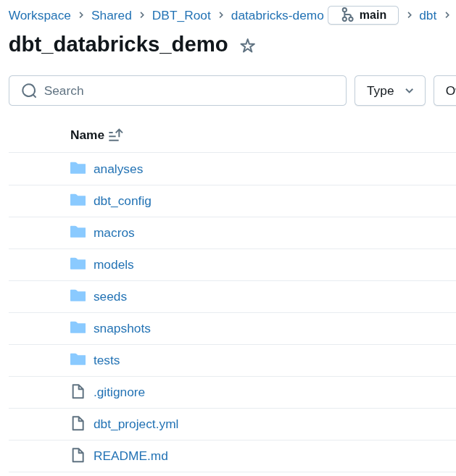The height and width of the screenshot is (476, 456).
Task: Open the models folder
Action: click(114, 264)
